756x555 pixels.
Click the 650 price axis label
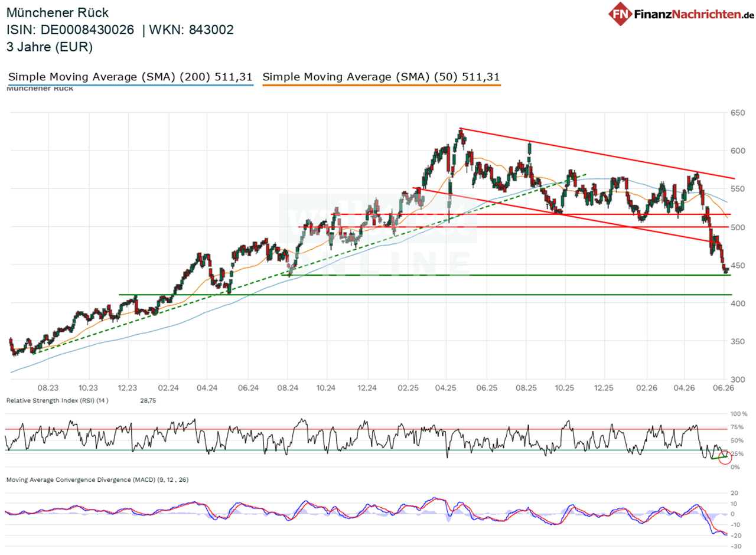(x=737, y=113)
